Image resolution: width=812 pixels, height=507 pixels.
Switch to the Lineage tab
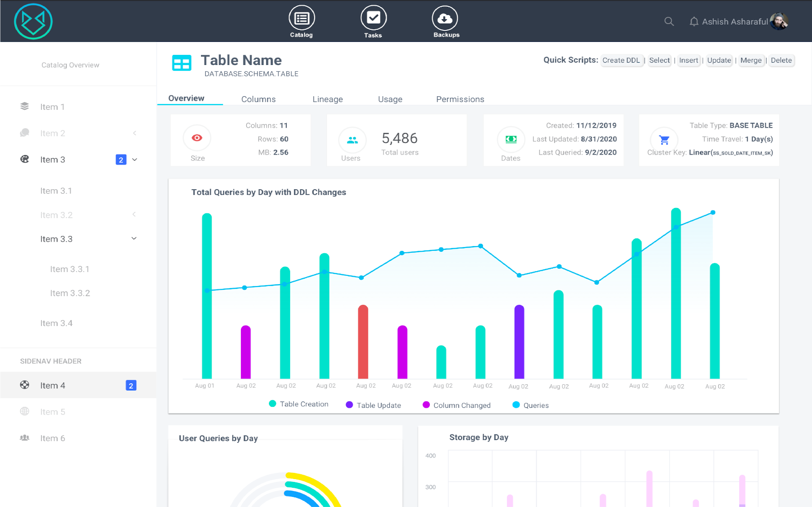point(328,99)
